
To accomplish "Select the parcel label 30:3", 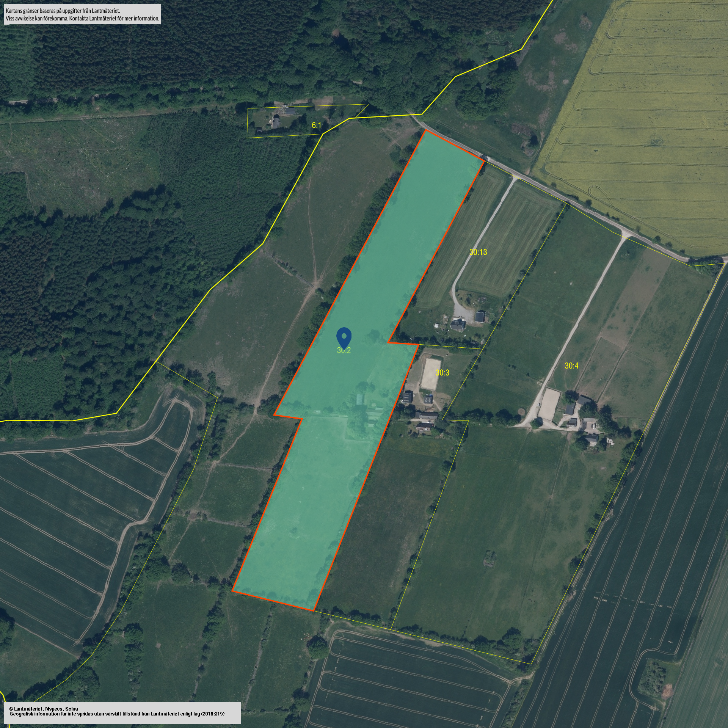I will (442, 373).
